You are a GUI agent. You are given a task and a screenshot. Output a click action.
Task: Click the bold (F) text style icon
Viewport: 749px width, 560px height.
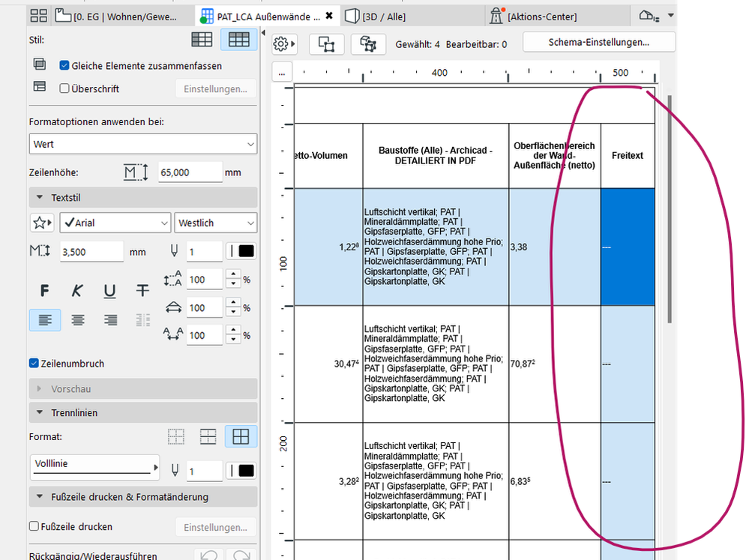point(45,291)
